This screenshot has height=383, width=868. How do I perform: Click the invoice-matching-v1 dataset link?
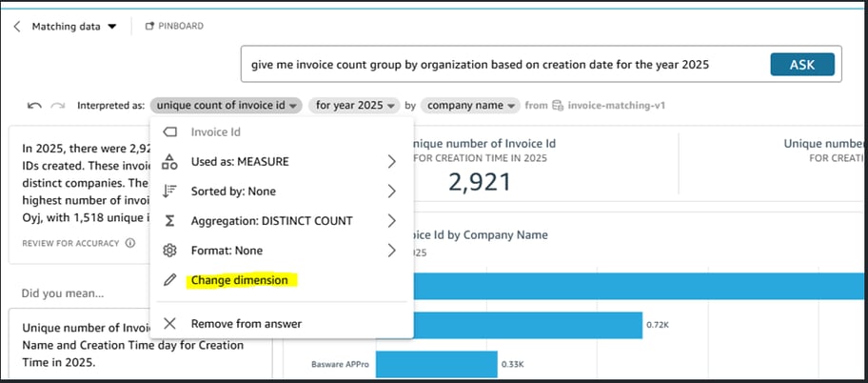(x=614, y=105)
